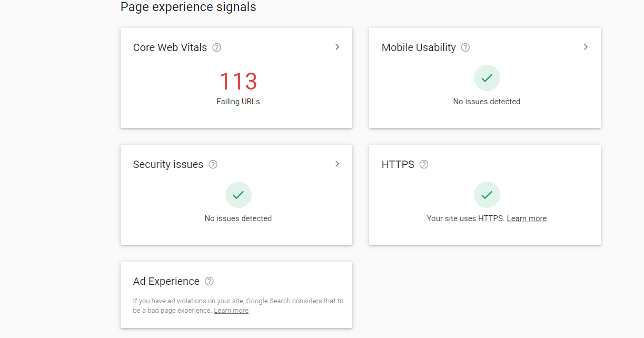Follow the Learn more link about HTTPS
Image resolution: width=644 pixels, height=338 pixels.
coord(527,218)
